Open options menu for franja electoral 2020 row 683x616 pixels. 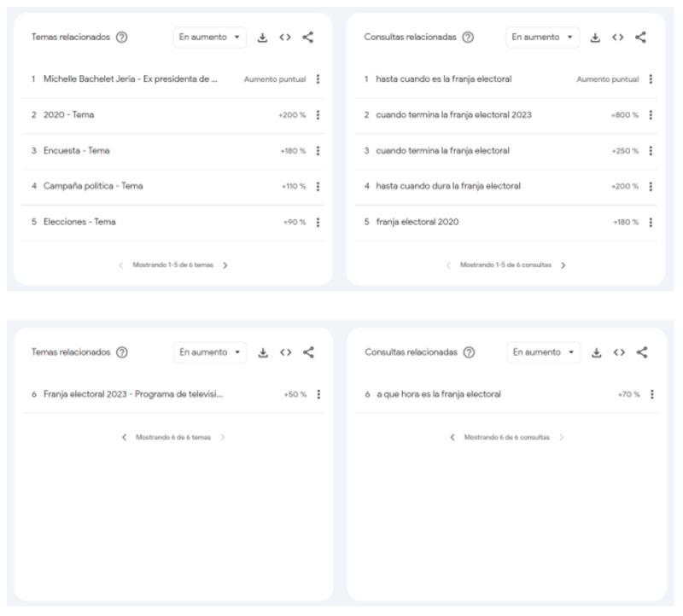651,223
